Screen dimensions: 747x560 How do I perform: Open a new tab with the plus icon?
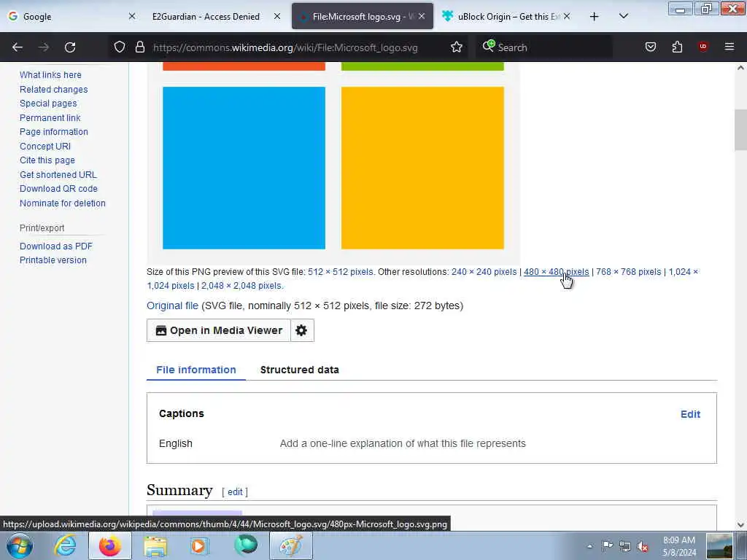(594, 17)
